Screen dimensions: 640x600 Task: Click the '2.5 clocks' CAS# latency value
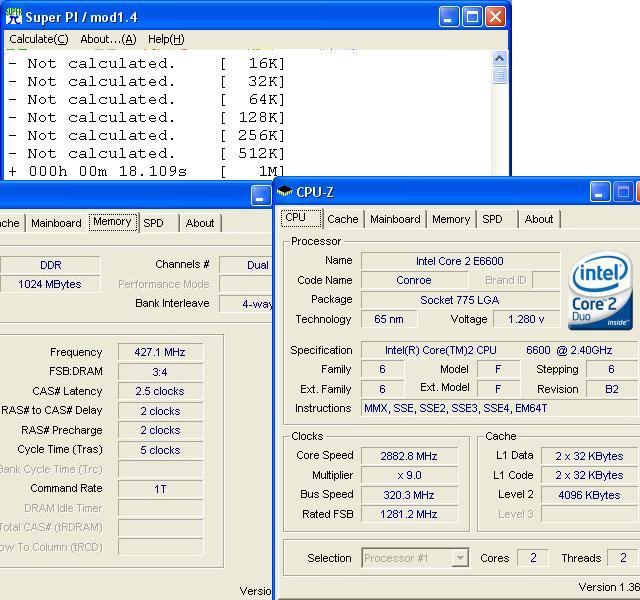tap(160, 391)
